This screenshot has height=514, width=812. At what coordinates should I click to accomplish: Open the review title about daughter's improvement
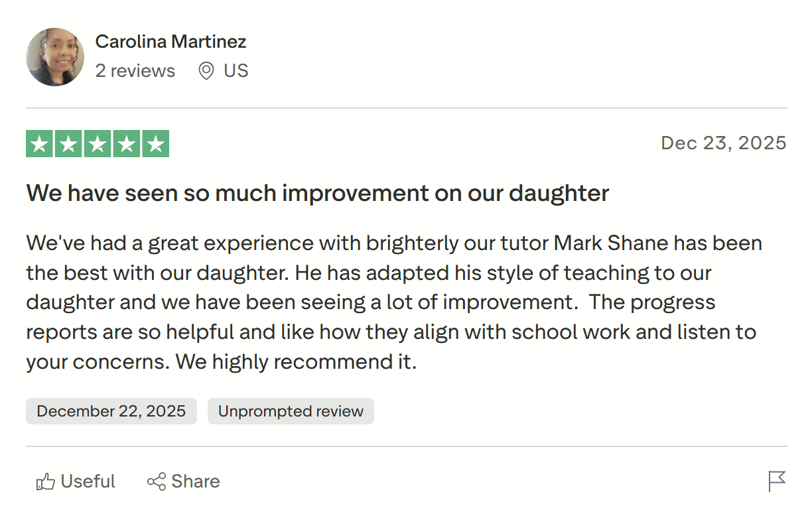pyautogui.click(x=317, y=193)
